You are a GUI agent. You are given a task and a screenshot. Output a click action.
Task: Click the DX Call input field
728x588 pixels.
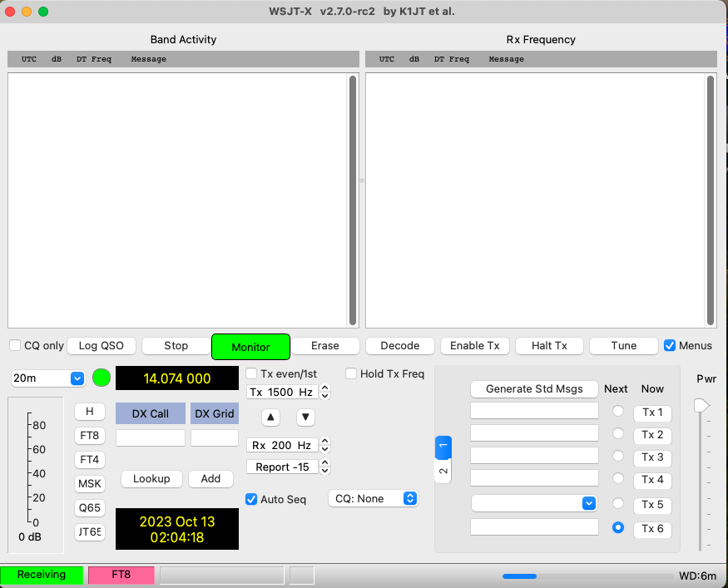click(151, 438)
